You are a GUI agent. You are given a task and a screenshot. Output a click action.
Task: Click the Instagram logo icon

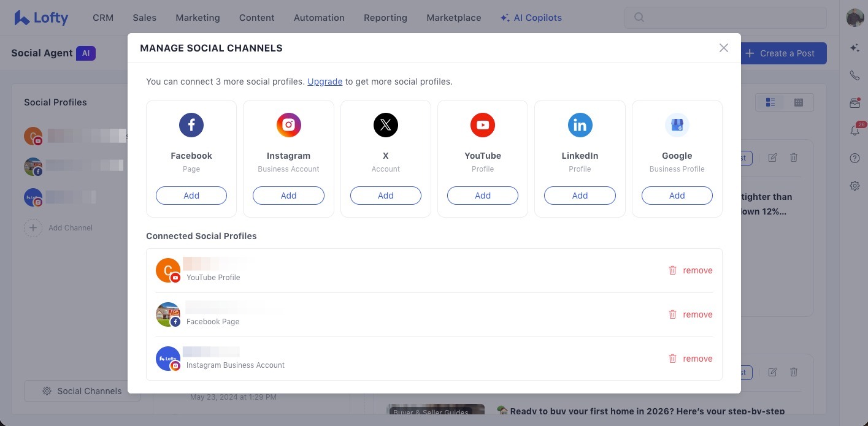coord(288,125)
